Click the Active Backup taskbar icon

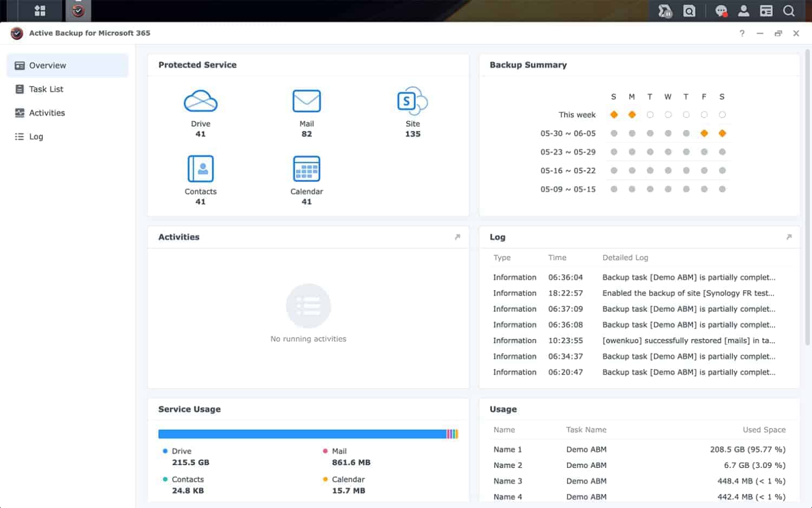coord(78,10)
